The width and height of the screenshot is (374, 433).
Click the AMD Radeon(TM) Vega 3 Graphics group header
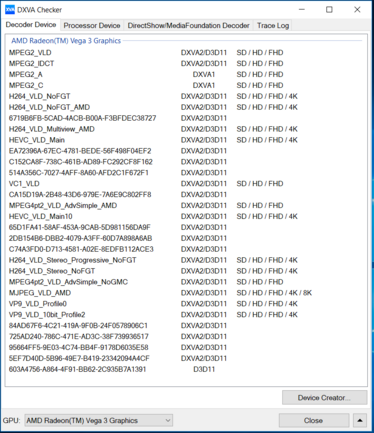click(66, 41)
